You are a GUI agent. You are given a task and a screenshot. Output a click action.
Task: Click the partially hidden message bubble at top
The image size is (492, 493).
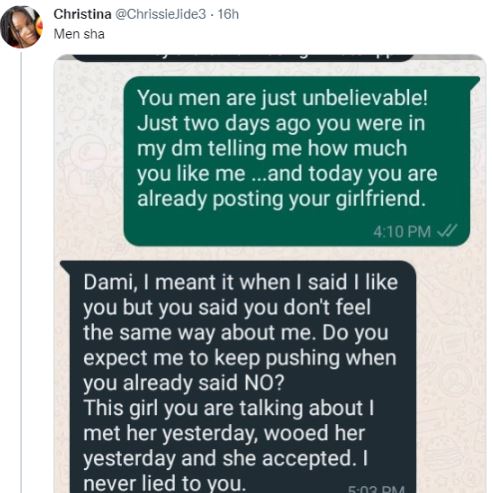coord(242,58)
